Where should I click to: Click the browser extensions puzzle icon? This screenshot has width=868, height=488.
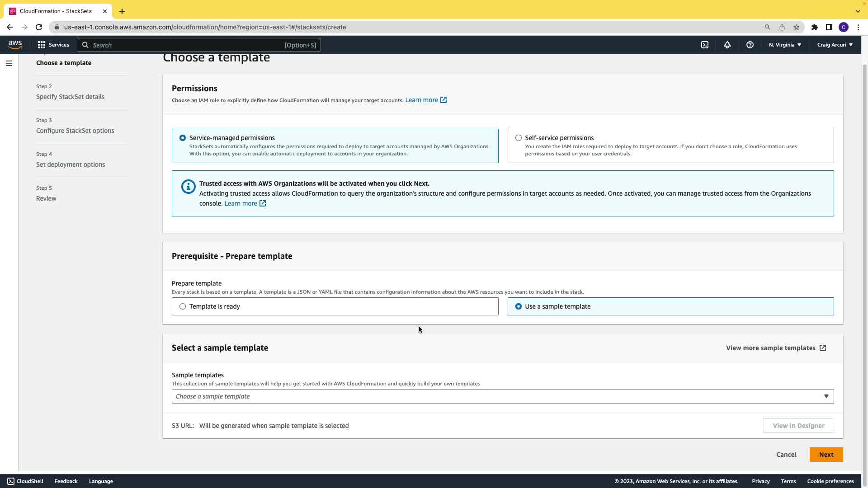click(814, 27)
